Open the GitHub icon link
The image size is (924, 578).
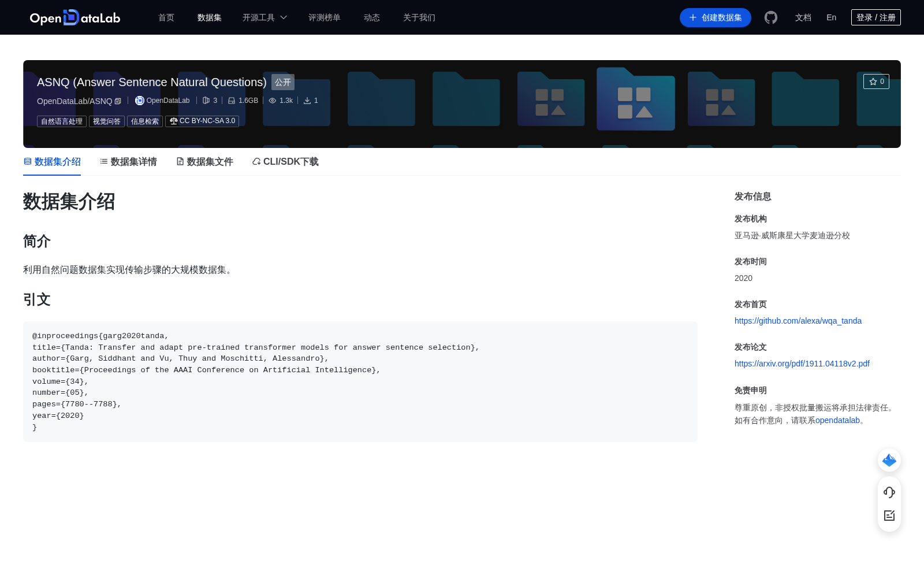click(770, 17)
